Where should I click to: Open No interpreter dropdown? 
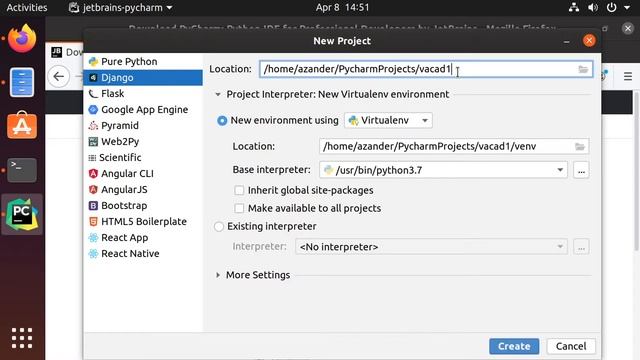pyautogui.click(x=431, y=247)
